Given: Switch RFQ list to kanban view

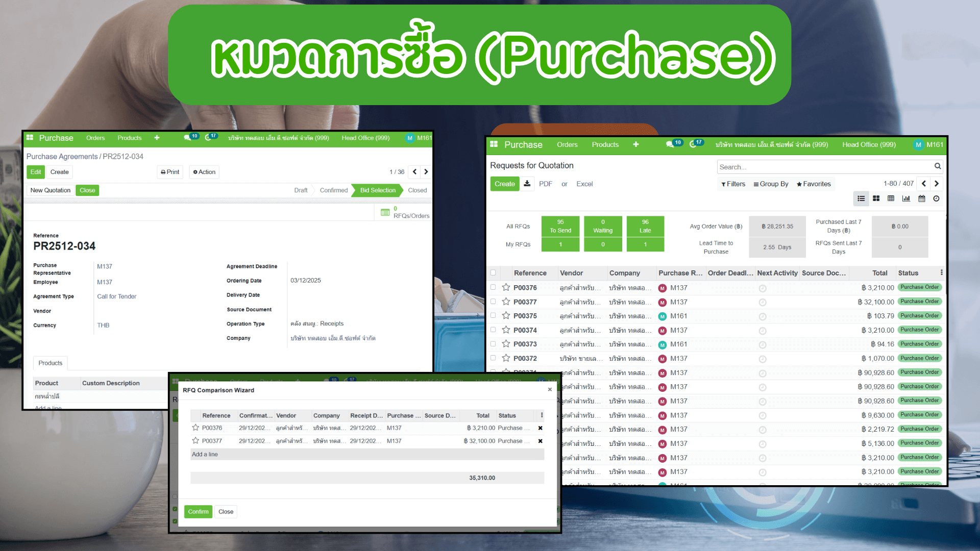Looking at the screenshot, I should click(876, 198).
